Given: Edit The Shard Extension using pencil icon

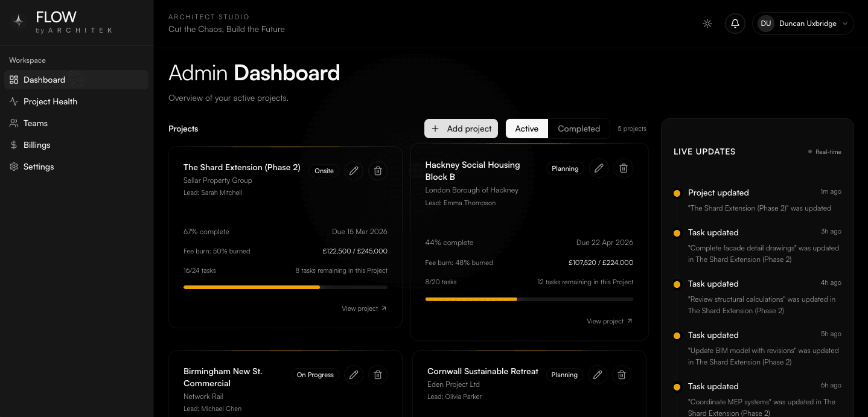Looking at the screenshot, I should click(x=354, y=171).
